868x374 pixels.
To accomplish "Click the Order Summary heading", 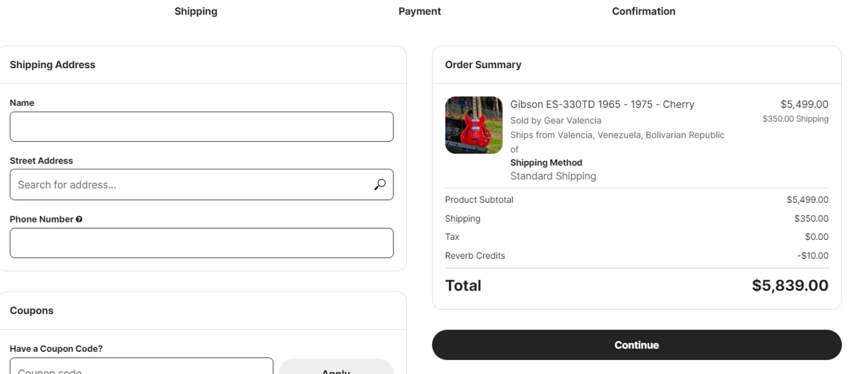I will [x=483, y=65].
